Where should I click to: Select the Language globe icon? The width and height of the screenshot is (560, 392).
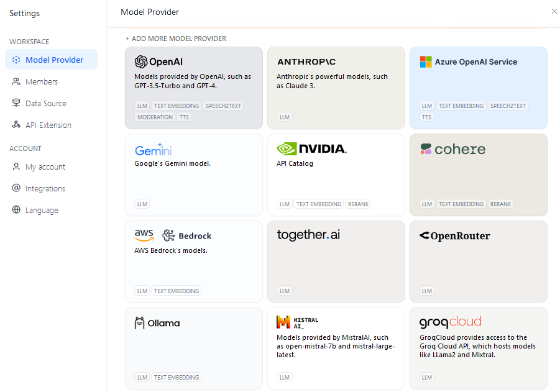pyautogui.click(x=16, y=209)
